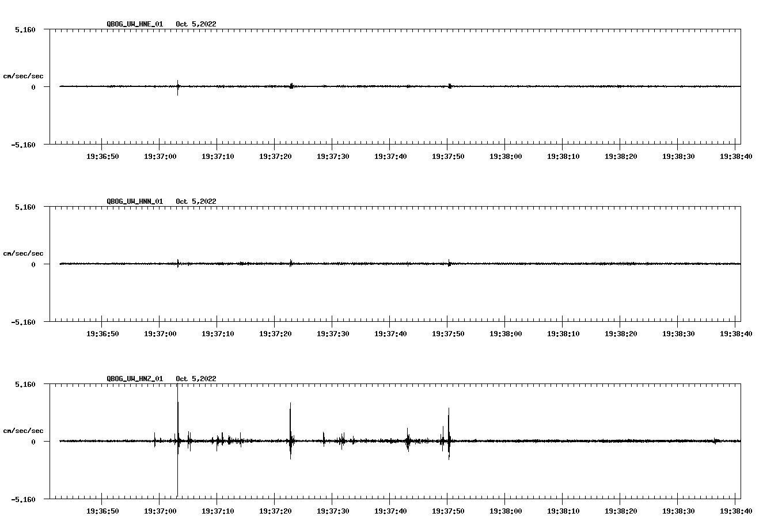The image size is (782, 532).
Task: Click the 19:37:40 time label under HNN plot
Action: (x=390, y=334)
